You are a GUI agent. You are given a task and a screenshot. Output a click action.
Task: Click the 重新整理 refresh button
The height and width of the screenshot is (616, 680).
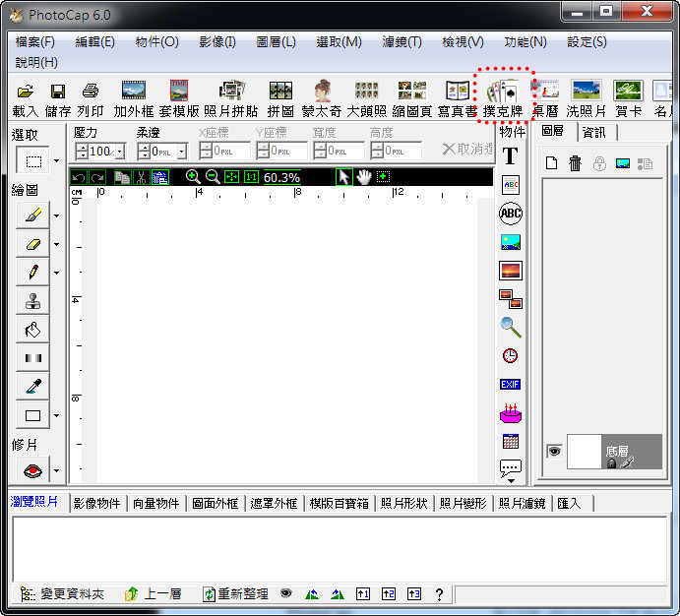coord(236,594)
